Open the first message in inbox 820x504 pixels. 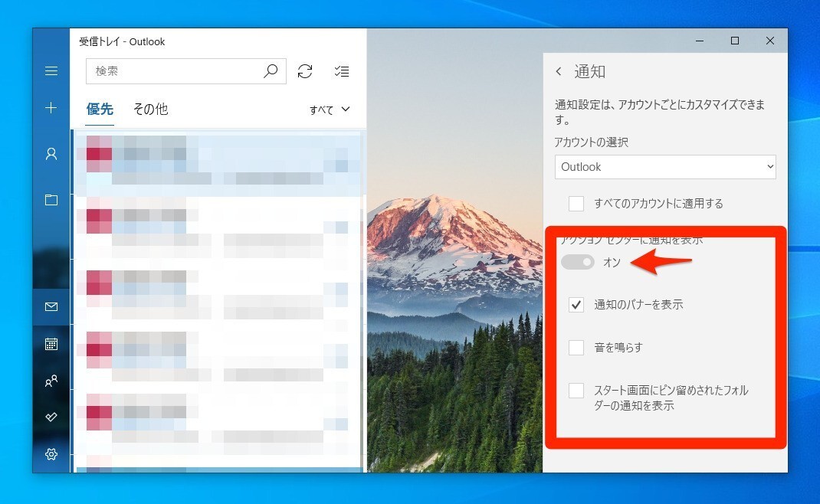click(x=218, y=162)
